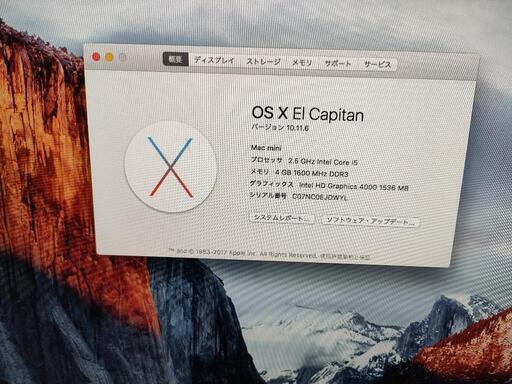Click the Intel HD Graphics 4000 text

353,187
